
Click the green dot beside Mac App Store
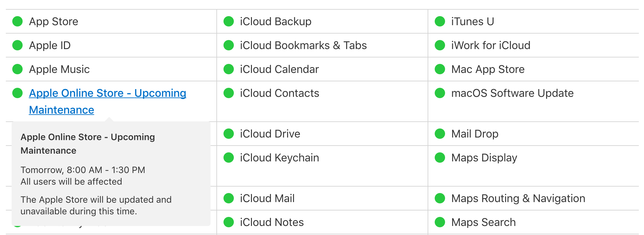pyautogui.click(x=440, y=69)
